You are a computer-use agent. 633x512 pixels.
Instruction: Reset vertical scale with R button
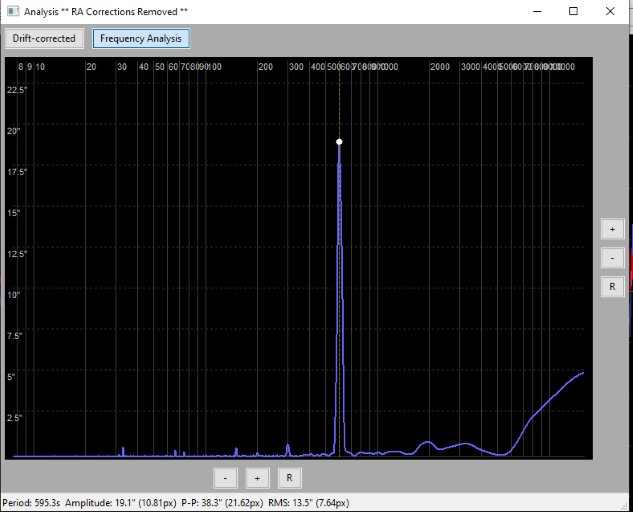pyautogui.click(x=612, y=287)
